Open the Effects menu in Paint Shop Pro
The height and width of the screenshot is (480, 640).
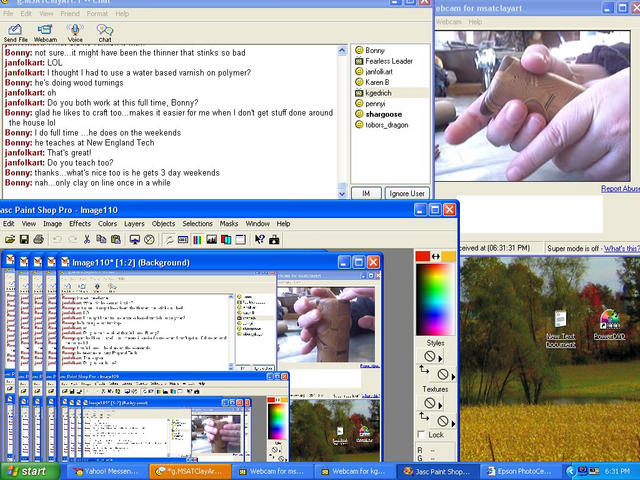(x=80, y=224)
